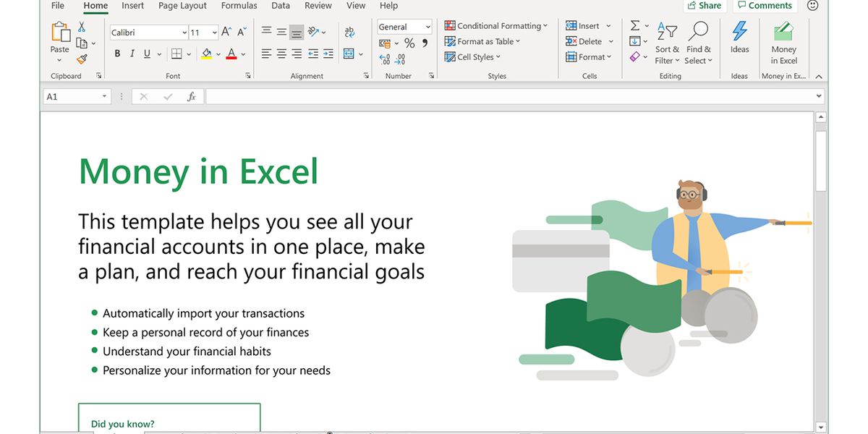868x434 pixels.
Task: Toggle Wrap Text
Action: [349, 32]
